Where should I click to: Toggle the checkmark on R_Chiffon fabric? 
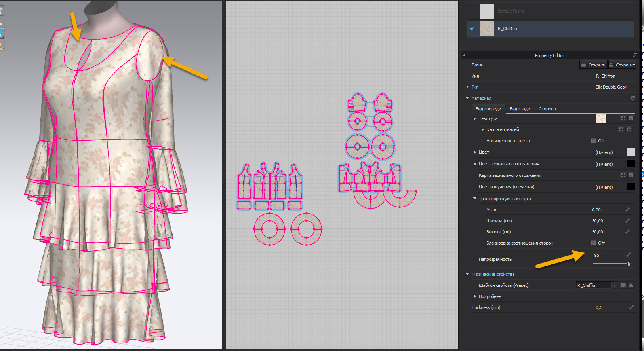pyautogui.click(x=472, y=28)
